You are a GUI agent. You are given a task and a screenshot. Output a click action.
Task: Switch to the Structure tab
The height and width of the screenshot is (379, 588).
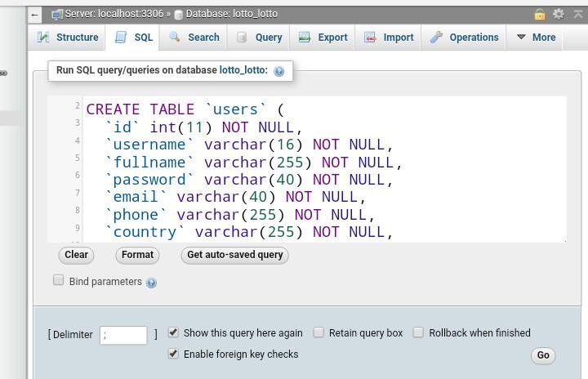click(69, 38)
